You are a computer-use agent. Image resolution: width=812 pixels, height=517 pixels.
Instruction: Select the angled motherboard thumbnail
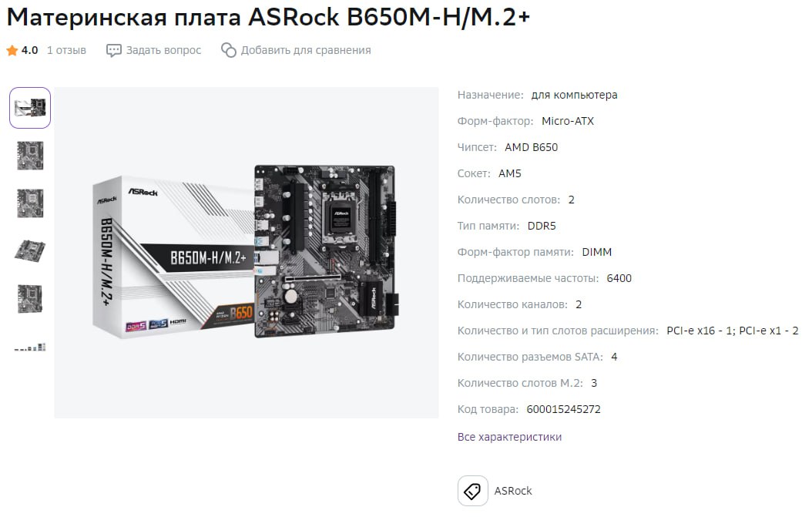point(30,250)
